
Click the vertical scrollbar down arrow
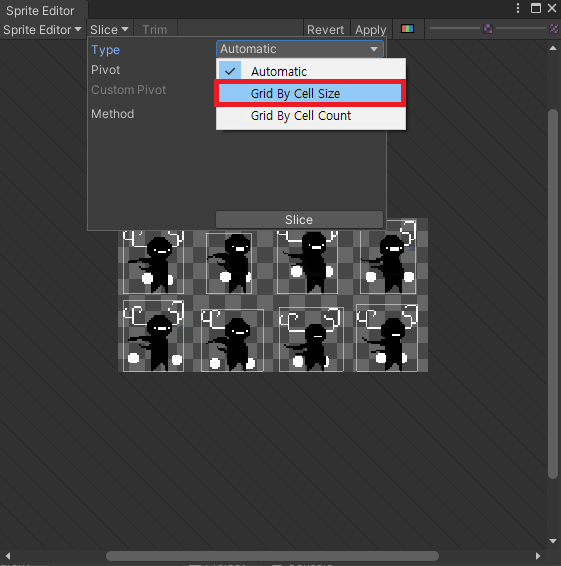tap(553, 541)
